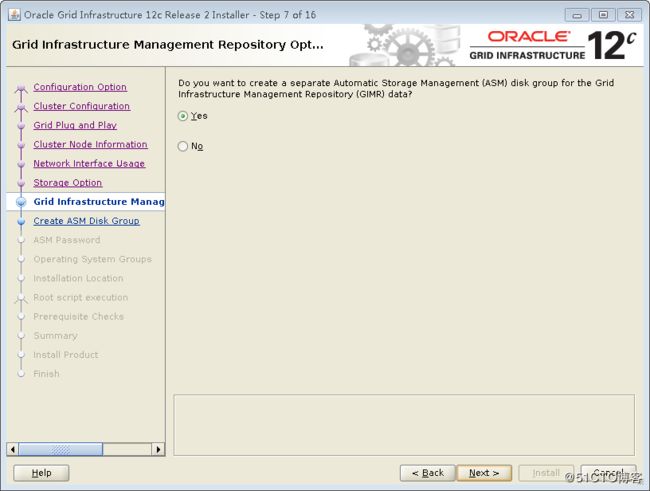Click the Install Product step text
Viewport: 650px width, 491px height.
tap(65, 355)
